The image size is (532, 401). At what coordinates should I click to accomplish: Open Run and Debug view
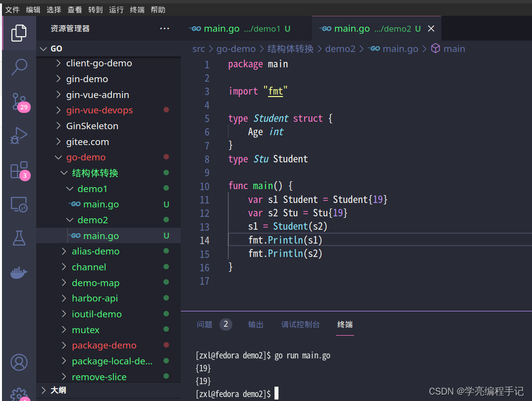(19, 136)
